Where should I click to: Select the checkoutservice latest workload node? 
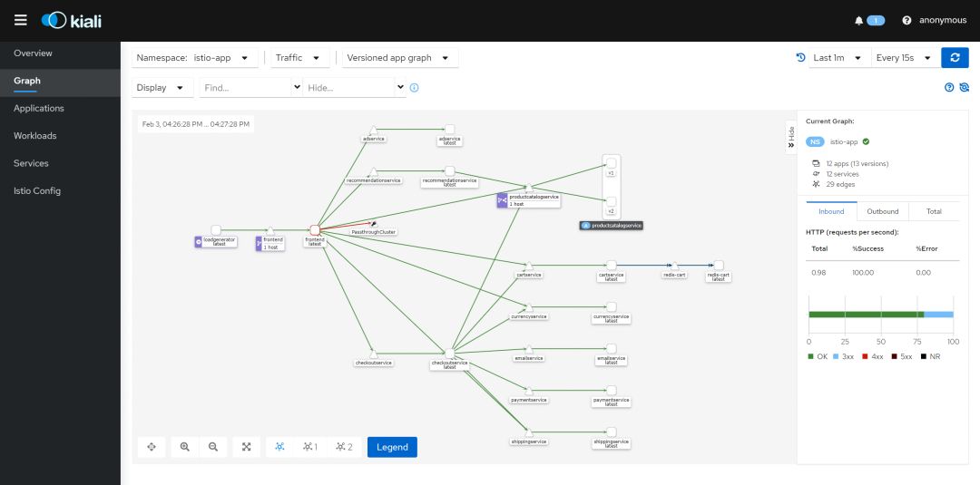pos(449,354)
